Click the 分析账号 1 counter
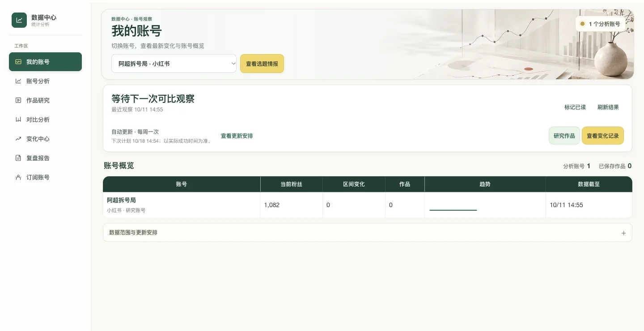This screenshot has height=331, width=644. click(x=577, y=166)
